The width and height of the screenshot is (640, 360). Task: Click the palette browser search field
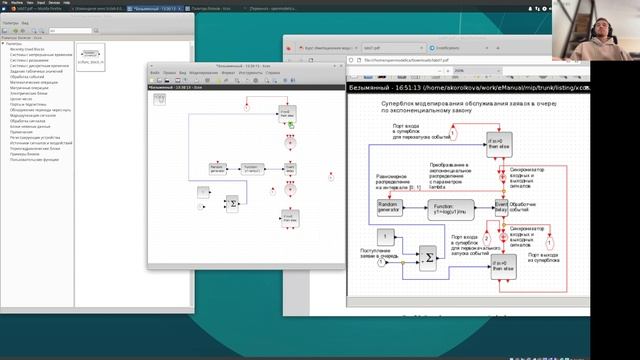pos(70,31)
